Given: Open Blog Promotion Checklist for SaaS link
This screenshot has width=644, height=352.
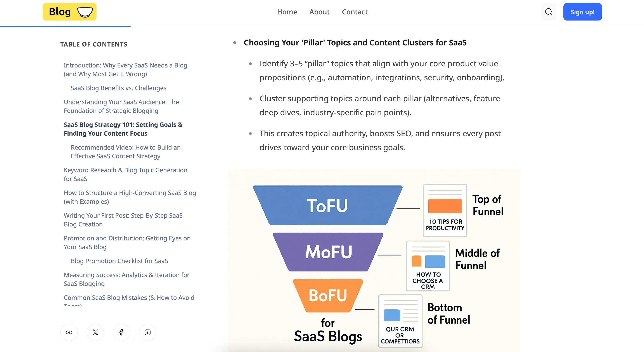Looking at the screenshot, I should click(119, 261).
